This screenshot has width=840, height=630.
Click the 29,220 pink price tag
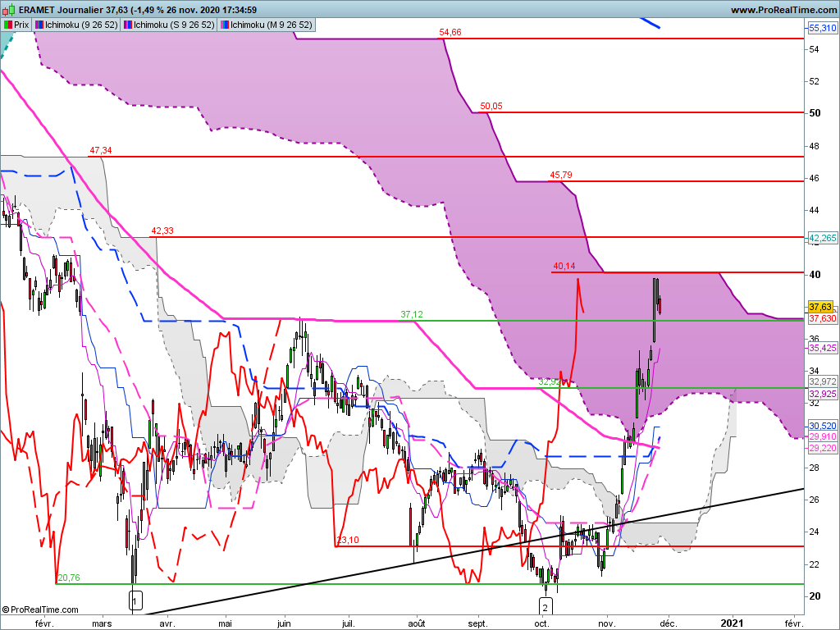pyautogui.click(x=822, y=448)
